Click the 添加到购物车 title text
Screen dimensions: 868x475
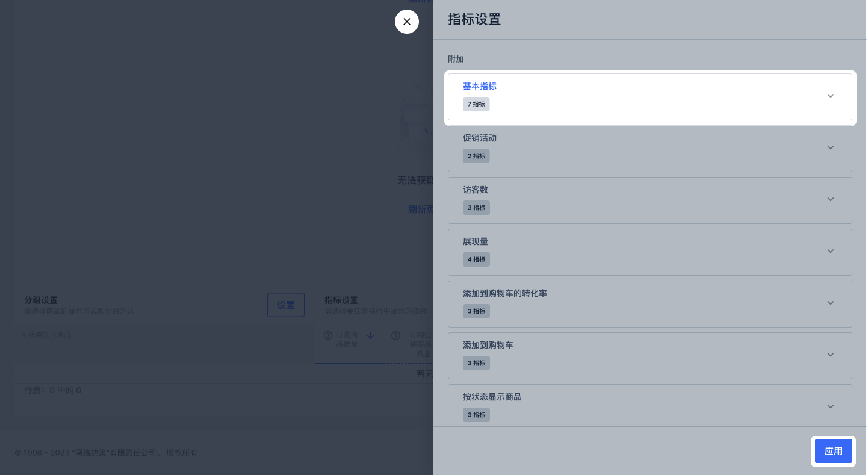coord(488,345)
